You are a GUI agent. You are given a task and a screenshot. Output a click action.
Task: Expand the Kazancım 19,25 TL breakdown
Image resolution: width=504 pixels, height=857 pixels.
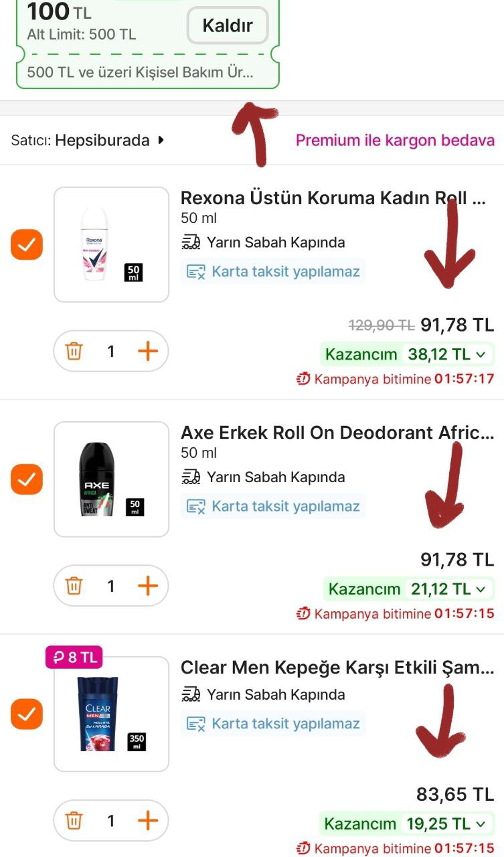408,823
